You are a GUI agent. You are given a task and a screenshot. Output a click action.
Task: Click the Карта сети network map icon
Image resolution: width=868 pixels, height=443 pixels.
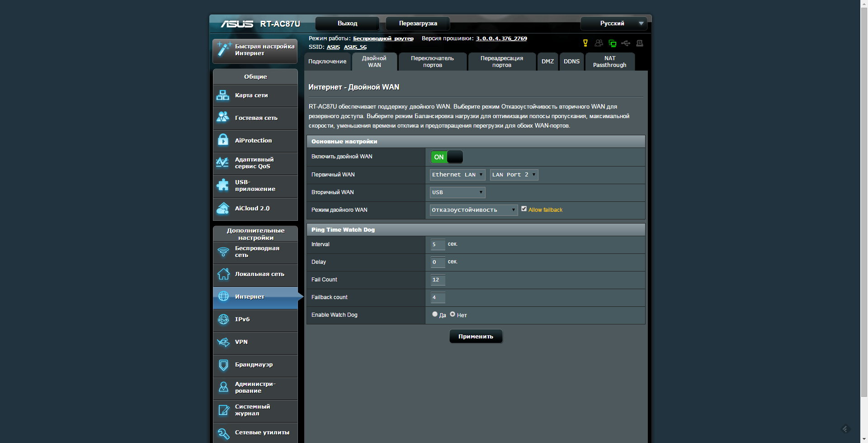click(223, 95)
